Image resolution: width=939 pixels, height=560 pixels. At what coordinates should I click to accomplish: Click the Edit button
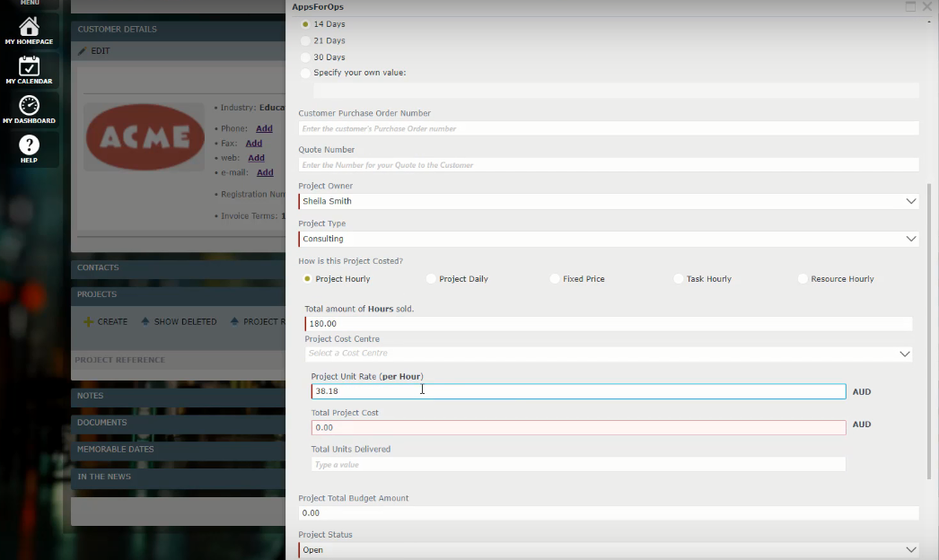pos(94,51)
